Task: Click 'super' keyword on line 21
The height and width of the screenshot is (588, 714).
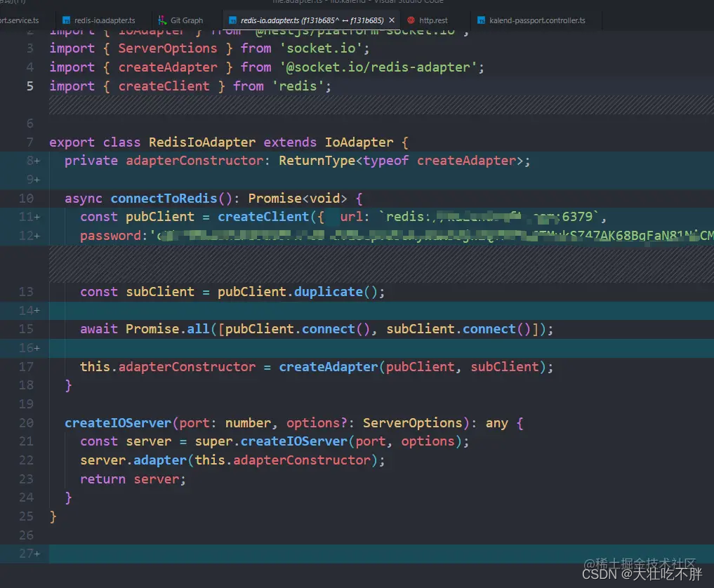Action: (x=213, y=441)
